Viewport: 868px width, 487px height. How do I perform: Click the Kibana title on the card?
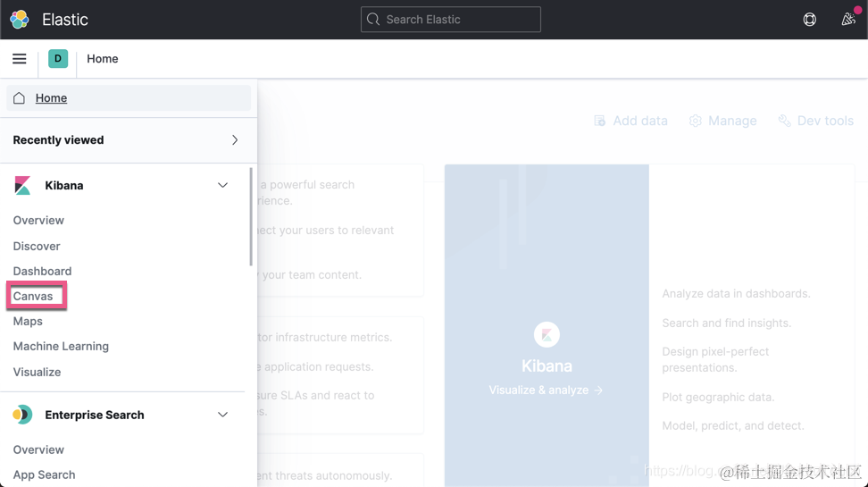[547, 365]
